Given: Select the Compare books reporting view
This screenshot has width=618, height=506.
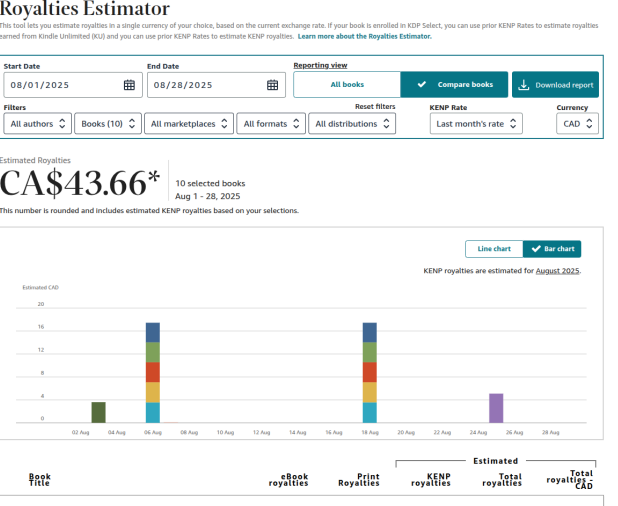Looking at the screenshot, I should tap(455, 85).
